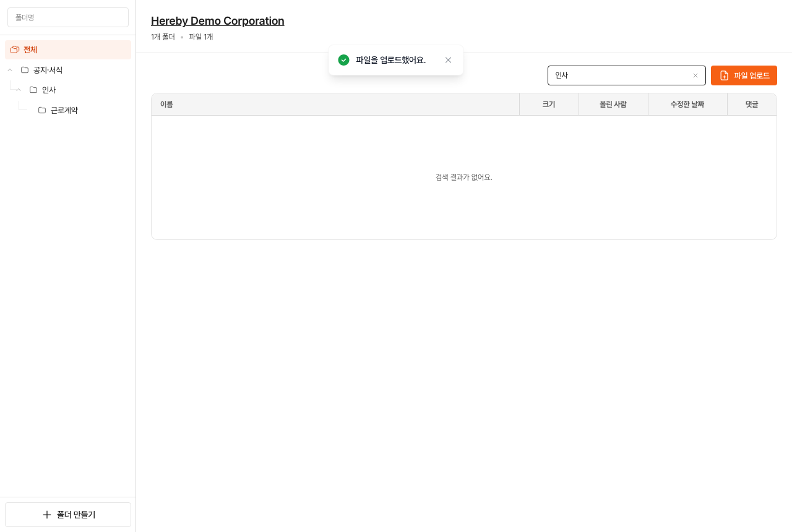The image size is (792, 532).
Task: Click the 파일 업로드 button
Action: click(x=744, y=75)
